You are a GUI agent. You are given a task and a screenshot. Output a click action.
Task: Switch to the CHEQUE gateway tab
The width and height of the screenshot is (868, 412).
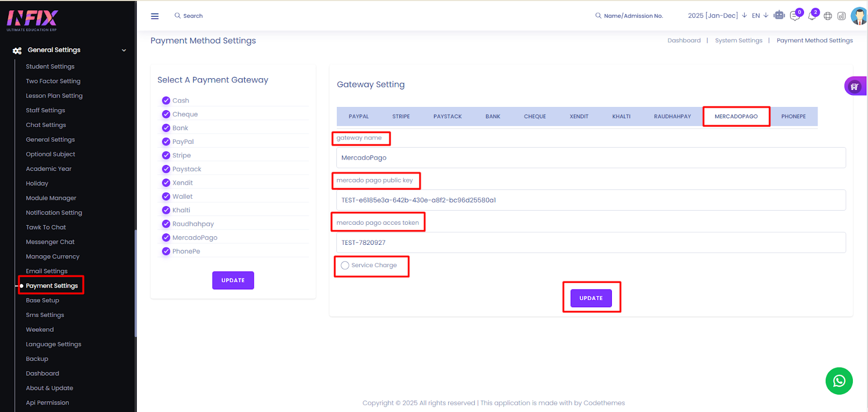[x=535, y=116]
